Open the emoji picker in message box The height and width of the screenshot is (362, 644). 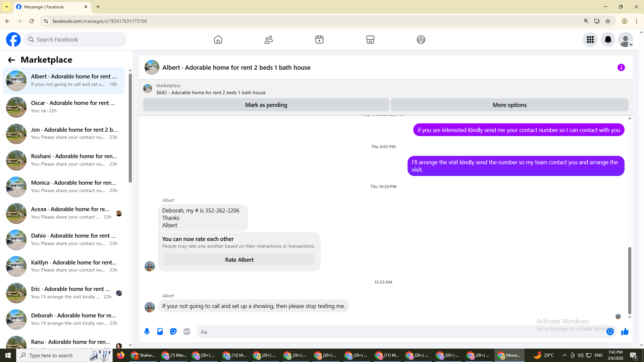(610, 331)
